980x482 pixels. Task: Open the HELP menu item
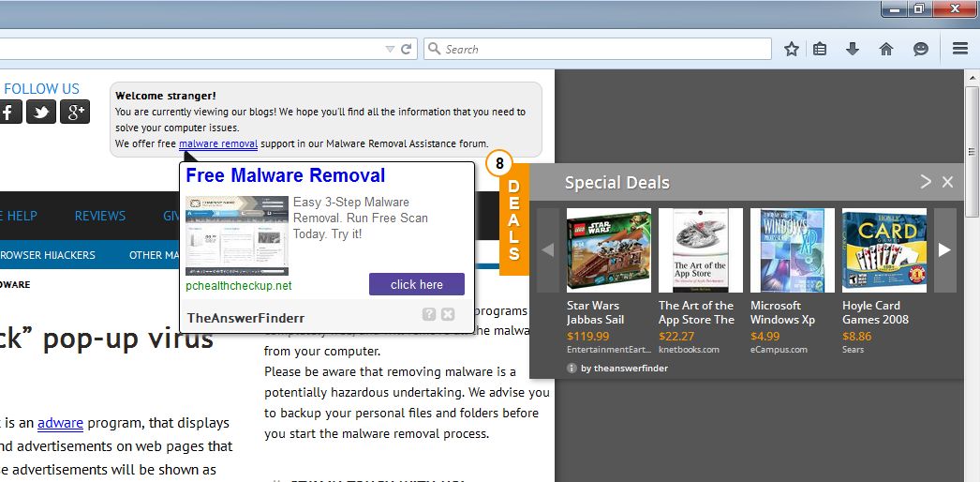(22, 216)
